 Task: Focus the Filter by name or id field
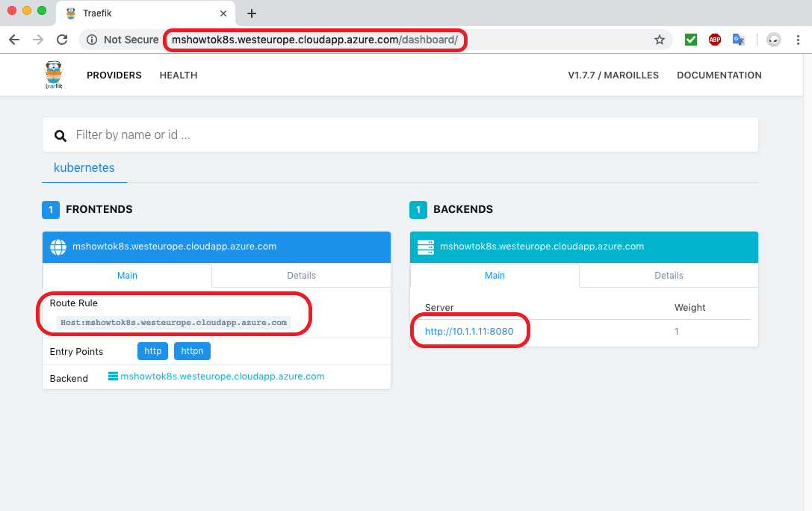tap(400, 134)
